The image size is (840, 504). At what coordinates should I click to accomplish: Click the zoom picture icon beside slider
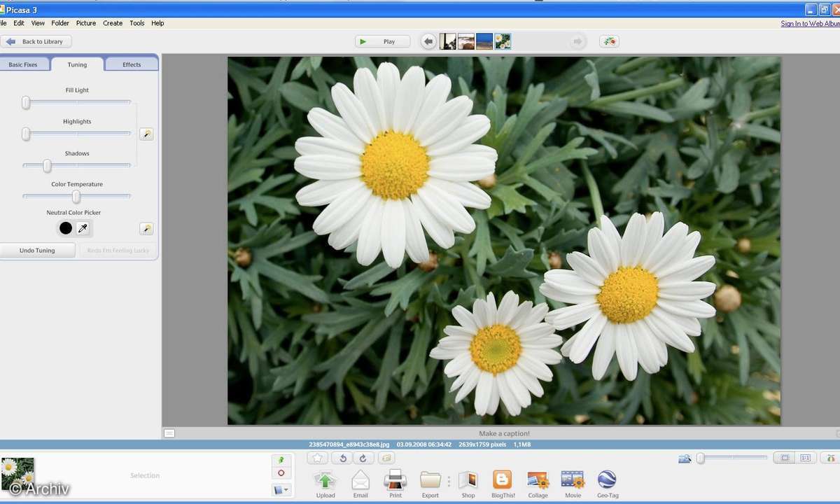click(x=685, y=458)
